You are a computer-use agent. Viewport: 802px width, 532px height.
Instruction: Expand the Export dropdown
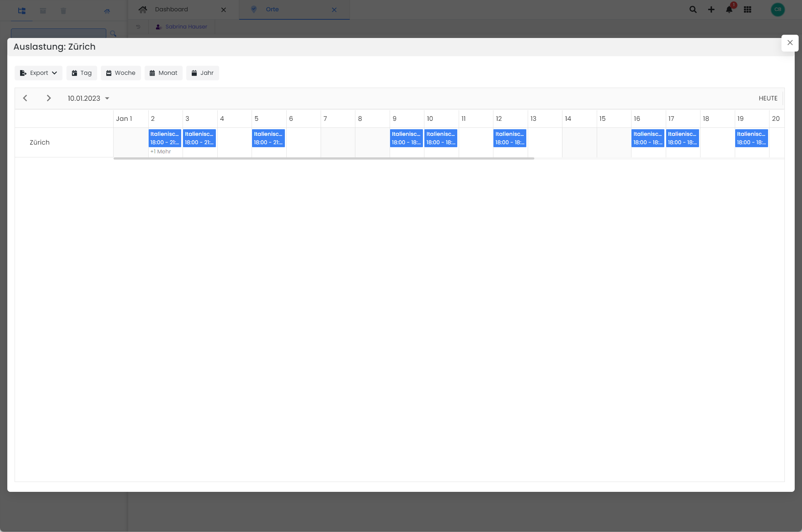(x=38, y=73)
